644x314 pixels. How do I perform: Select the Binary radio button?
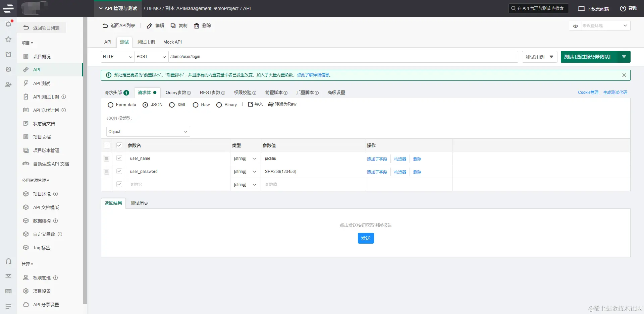[219, 105]
